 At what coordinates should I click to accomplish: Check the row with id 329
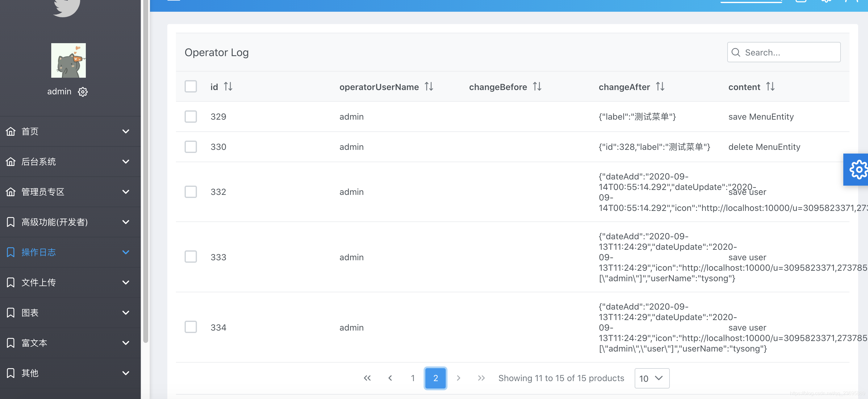click(x=191, y=117)
